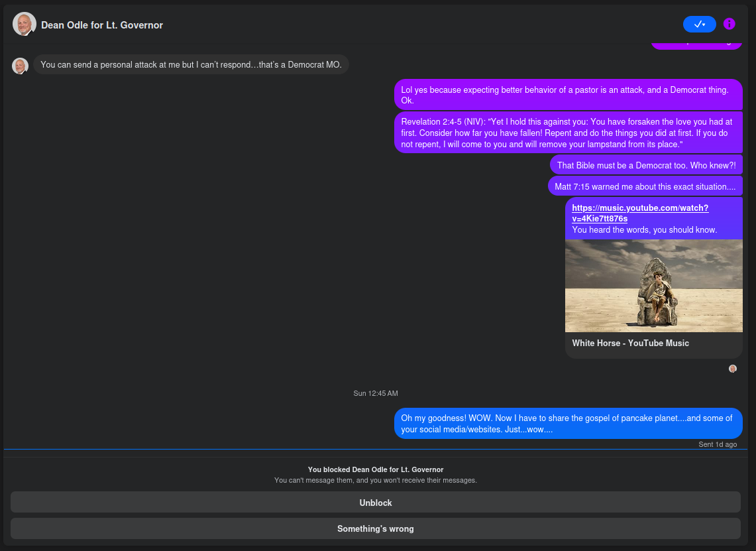The width and height of the screenshot is (756, 551).
Task: Select the Revelation 2:4-5 message bubble
Action: click(568, 133)
